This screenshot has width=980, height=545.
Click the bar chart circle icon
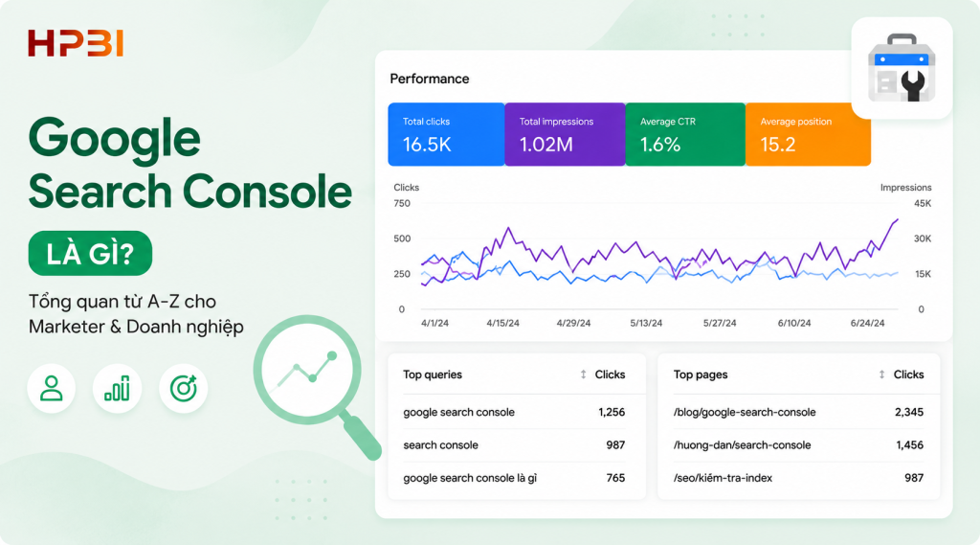pyautogui.click(x=117, y=389)
